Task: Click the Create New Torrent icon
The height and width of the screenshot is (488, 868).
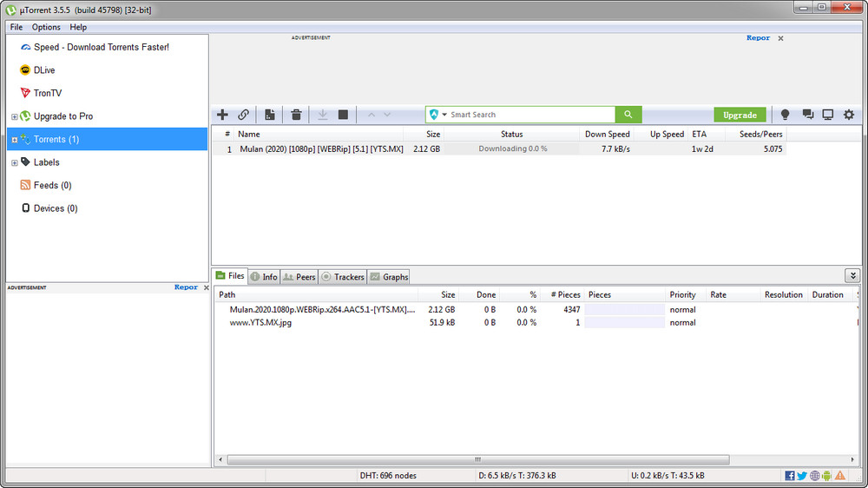Action: point(270,115)
